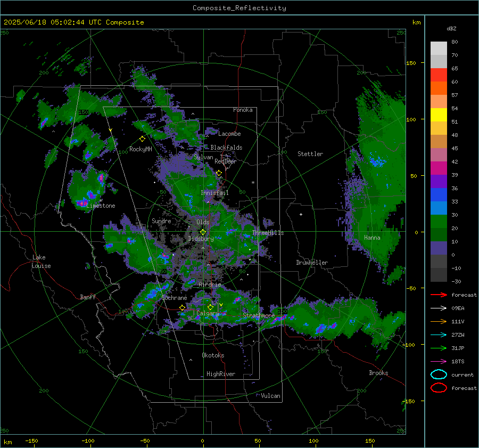Select the yellow 51-54 dBZ color swatch

(439, 115)
